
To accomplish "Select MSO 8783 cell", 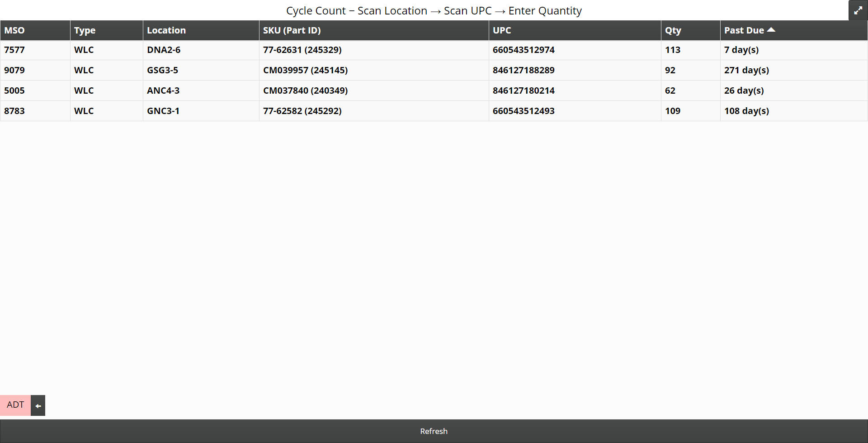I will [35, 111].
